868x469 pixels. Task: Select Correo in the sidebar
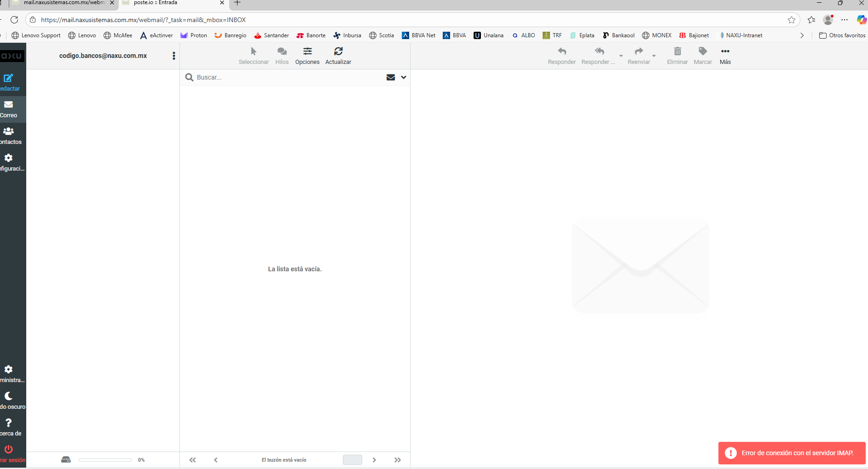pos(8,105)
